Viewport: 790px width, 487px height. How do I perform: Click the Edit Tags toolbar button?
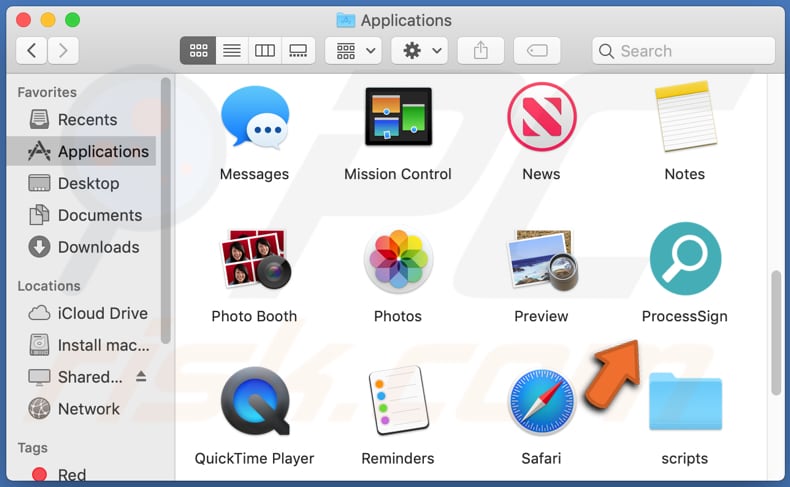click(x=537, y=50)
